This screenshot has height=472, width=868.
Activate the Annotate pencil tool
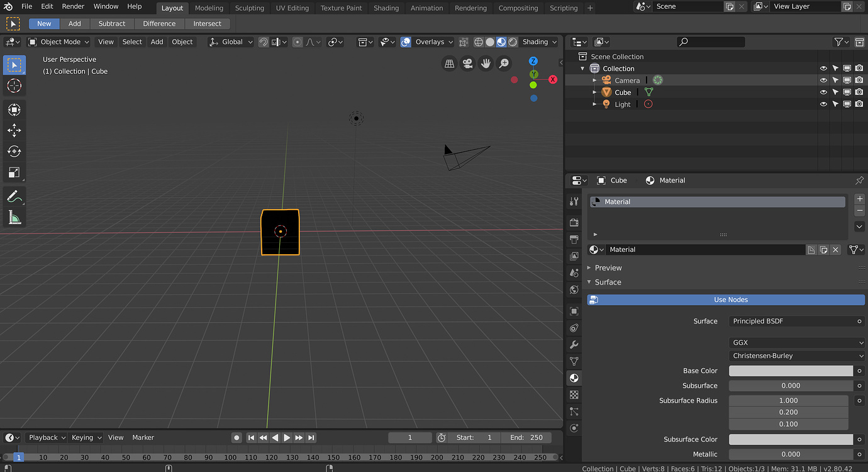point(14,197)
